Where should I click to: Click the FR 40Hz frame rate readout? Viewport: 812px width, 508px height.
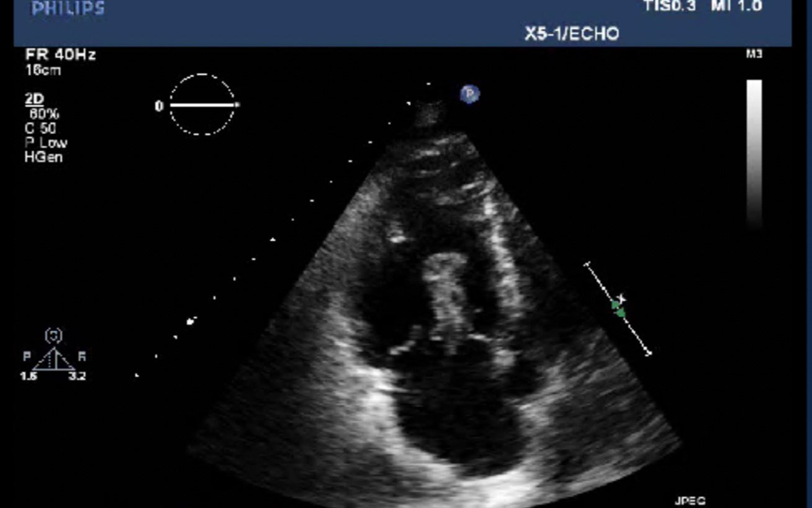60,55
